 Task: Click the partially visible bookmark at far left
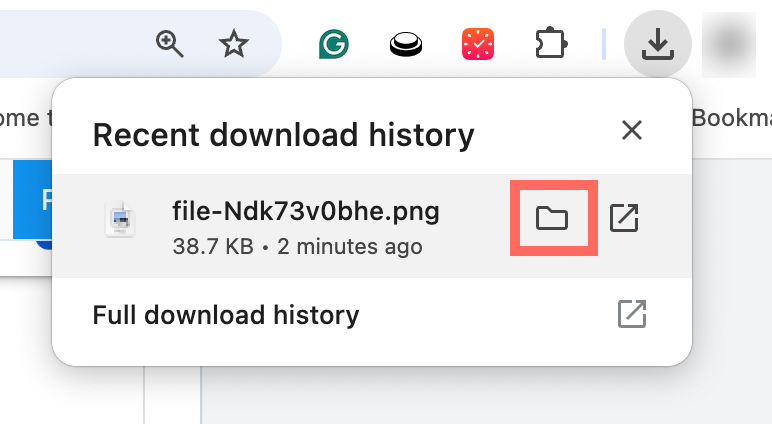pos(22,118)
